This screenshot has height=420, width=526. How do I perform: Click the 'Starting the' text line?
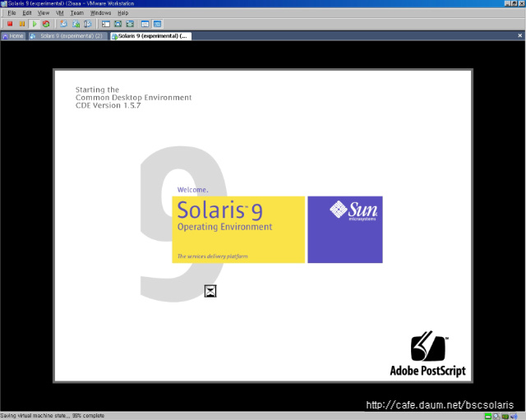point(97,90)
